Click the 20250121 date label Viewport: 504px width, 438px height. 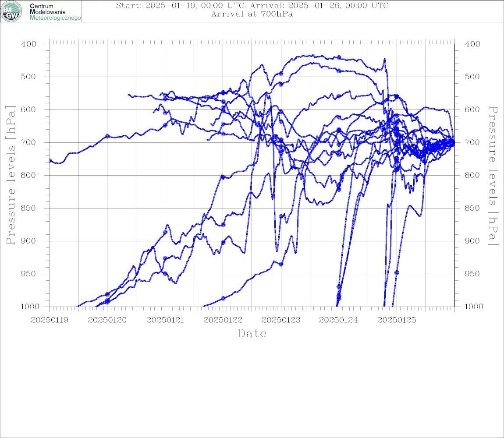pos(165,320)
